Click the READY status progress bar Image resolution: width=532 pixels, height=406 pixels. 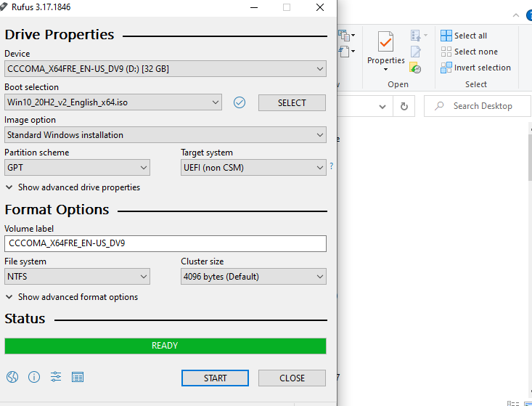pos(165,346)
